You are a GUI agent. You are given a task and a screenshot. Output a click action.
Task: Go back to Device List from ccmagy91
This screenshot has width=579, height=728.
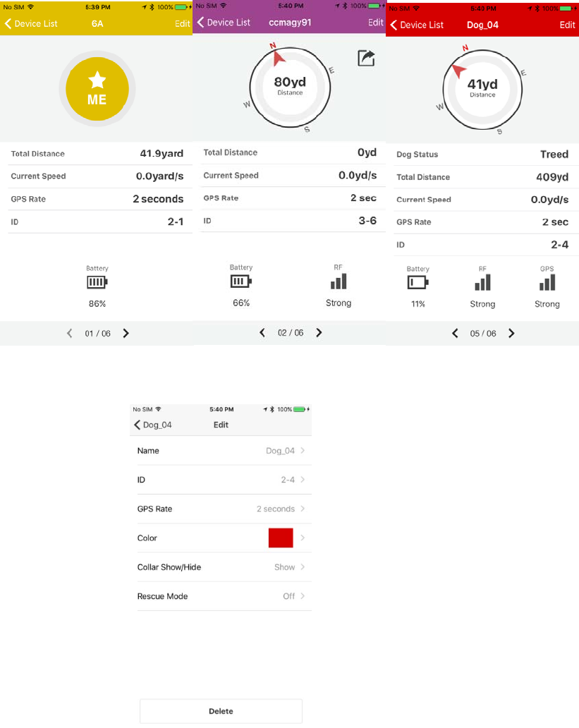coord(224,23)
